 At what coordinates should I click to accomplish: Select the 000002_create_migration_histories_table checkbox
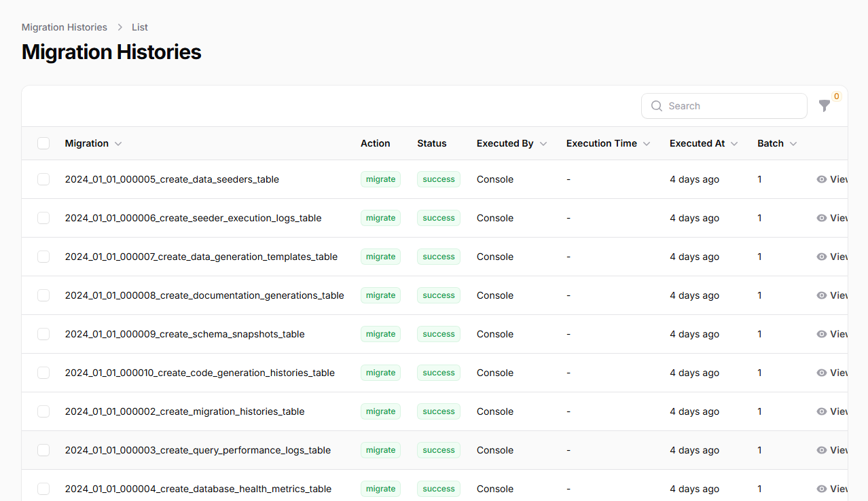[x=43, y=411]
